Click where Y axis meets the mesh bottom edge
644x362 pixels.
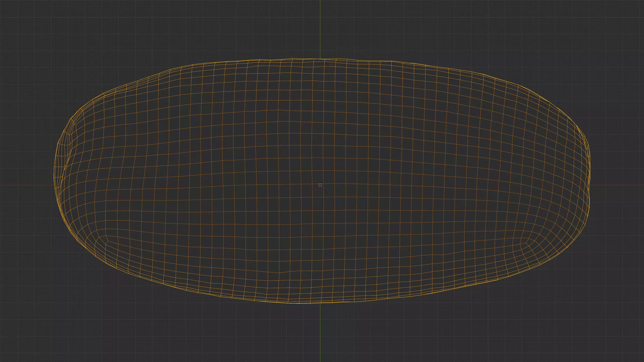click(320, 303)
